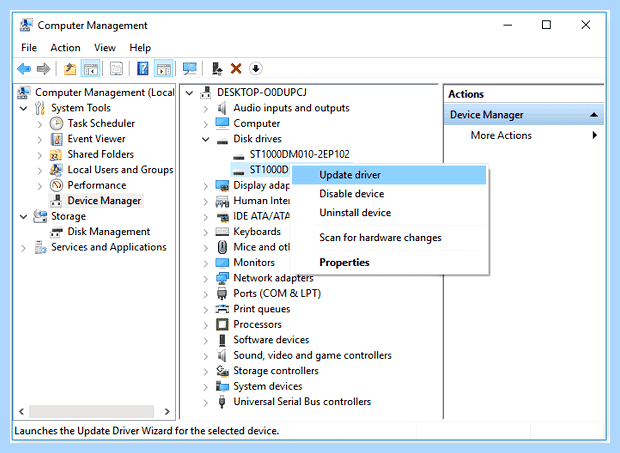Expand Ports (COM & LPT) chevron
Screen dimensions: 620x453
[206, 294]
